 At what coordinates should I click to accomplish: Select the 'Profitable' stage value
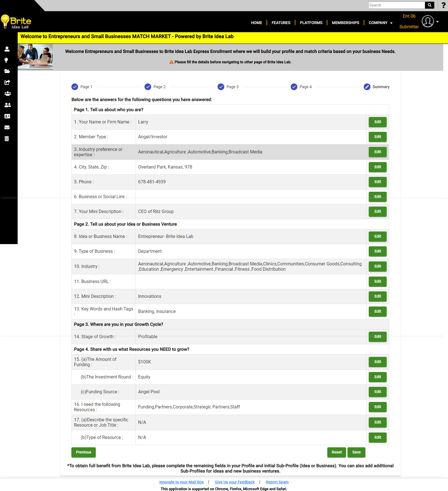tap(148, 337)
